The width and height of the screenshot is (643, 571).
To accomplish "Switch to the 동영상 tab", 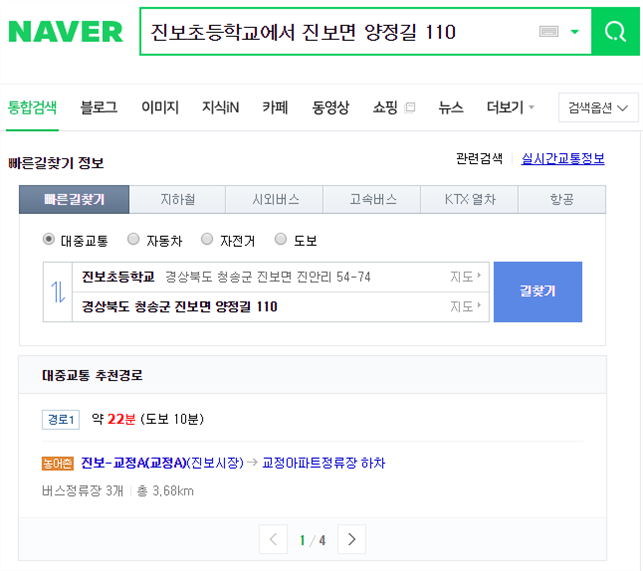I will pos(331,107).
